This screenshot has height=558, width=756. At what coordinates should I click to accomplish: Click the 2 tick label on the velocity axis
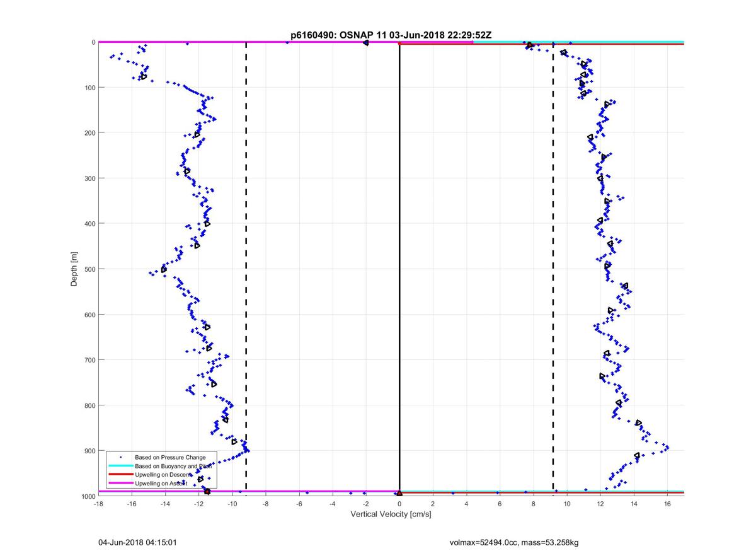click(433, 504)
